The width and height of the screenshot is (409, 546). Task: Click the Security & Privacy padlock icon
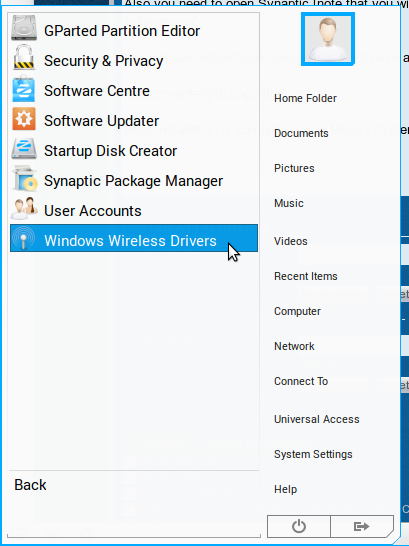24,57
